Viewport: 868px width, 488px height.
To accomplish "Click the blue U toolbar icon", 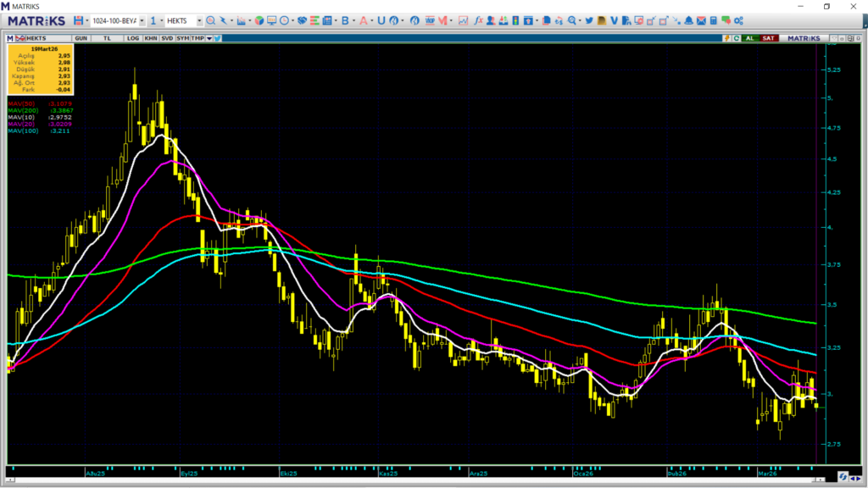I will 381,20.
